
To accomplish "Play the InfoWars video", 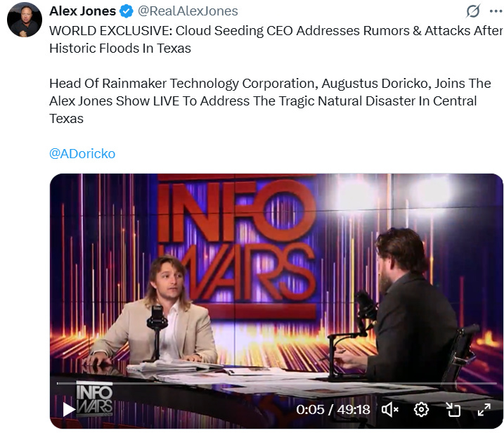I will click(68, 410).
